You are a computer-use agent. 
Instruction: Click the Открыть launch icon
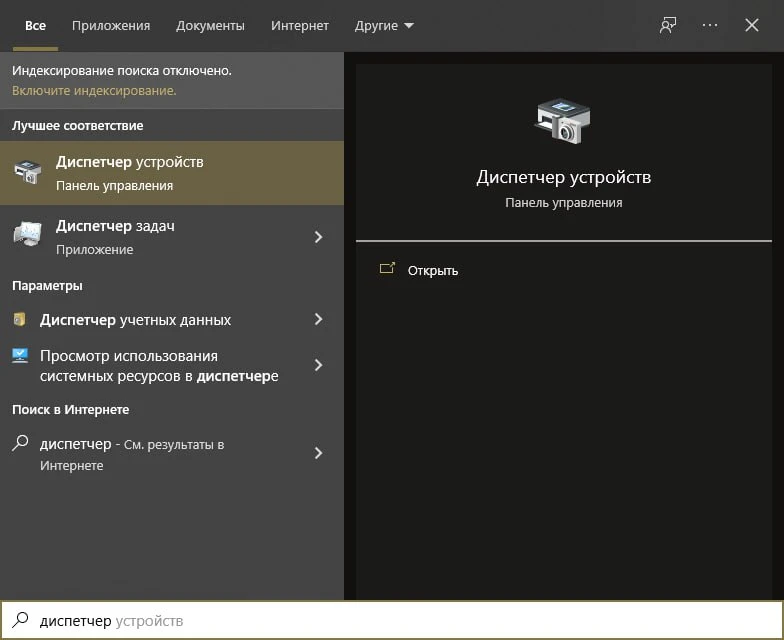point(387,269)
